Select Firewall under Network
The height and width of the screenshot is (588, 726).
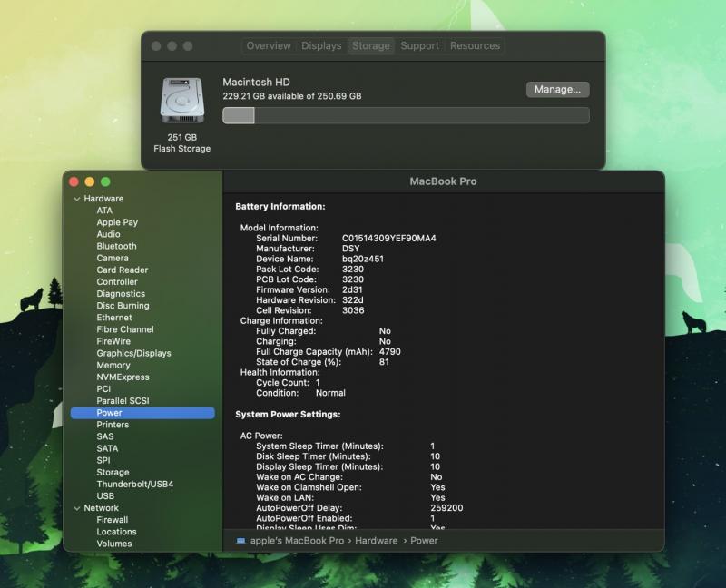113,520
